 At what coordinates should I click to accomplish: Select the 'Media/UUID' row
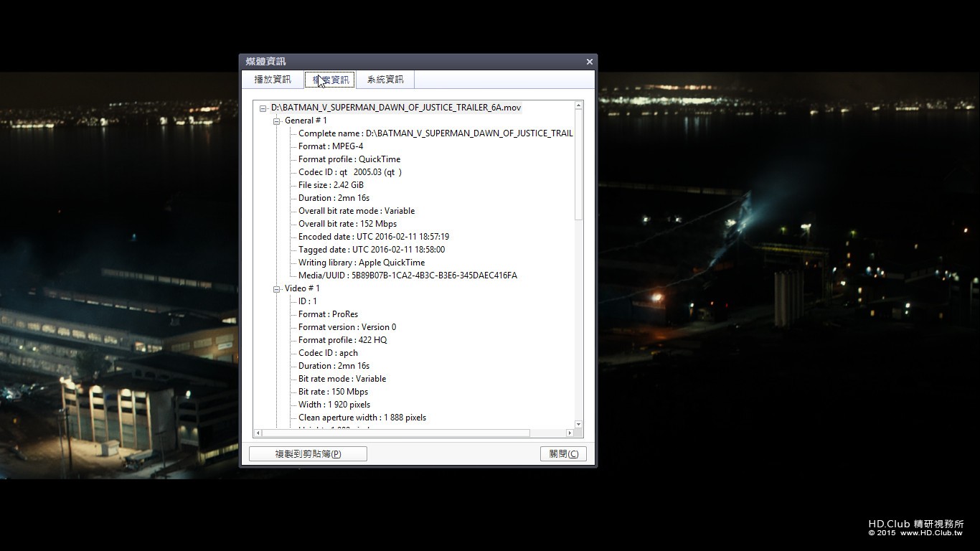click(407, 275)
